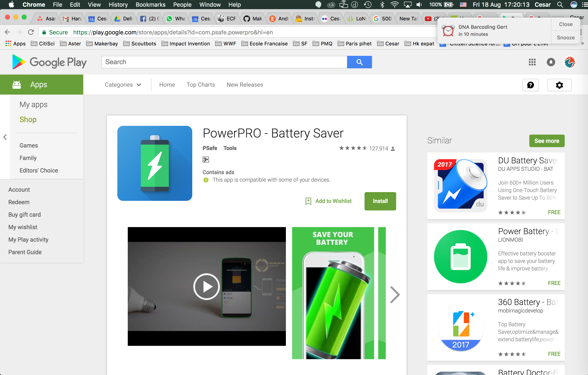Collapse the sidebar with the left arrow
The width and height of the screenshot is (588, 375).
[x=5, y=137]
